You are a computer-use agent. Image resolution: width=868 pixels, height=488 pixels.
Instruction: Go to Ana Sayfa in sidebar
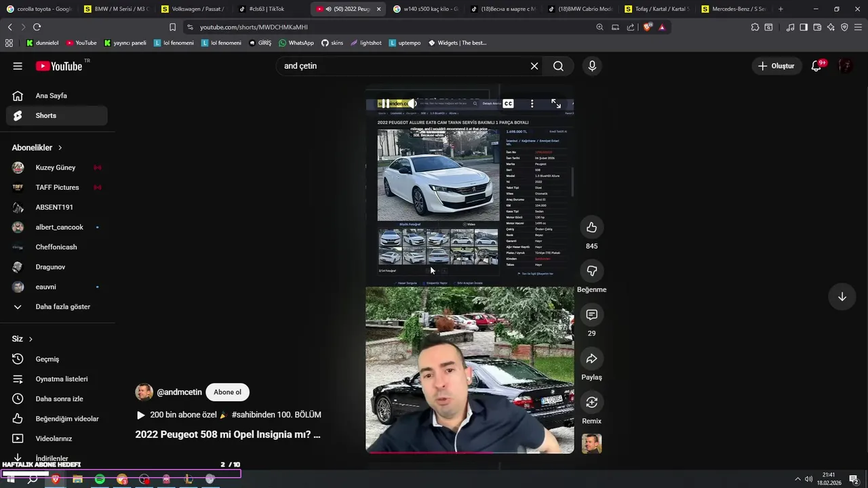57,96
